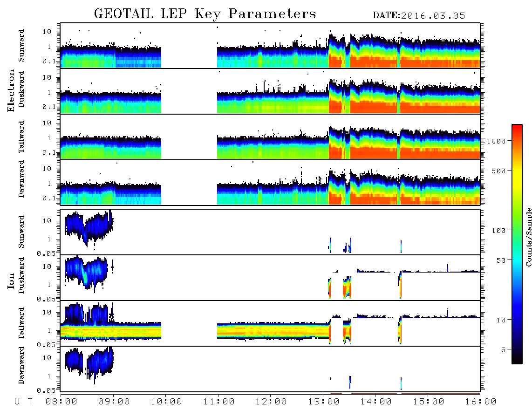
Task: Click the "08:00" time tick label
Action: pyautogui.click(x=61, y=402)
